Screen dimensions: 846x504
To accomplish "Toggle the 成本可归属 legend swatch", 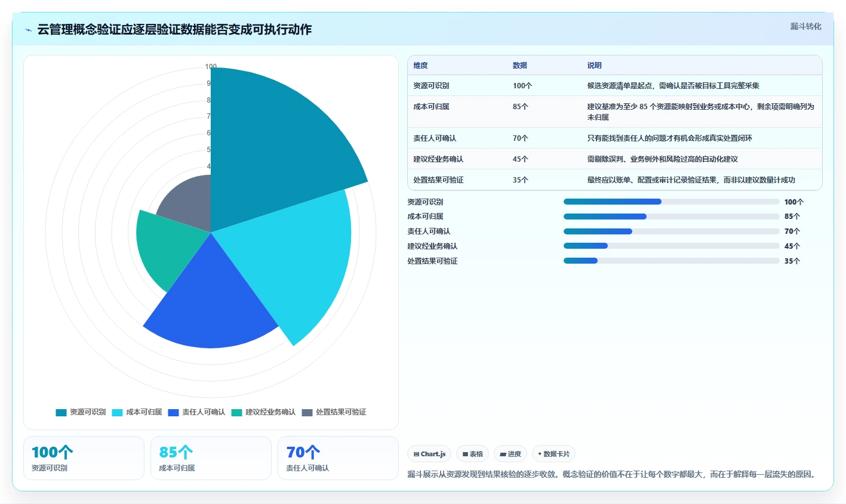I will (x=117, y=412).
